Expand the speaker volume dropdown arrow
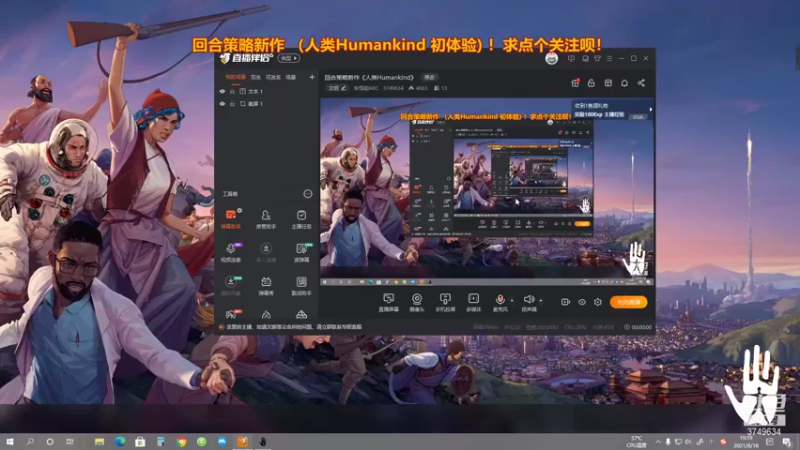The width and height of the screenshot is (800, 450). click(541, 301)
